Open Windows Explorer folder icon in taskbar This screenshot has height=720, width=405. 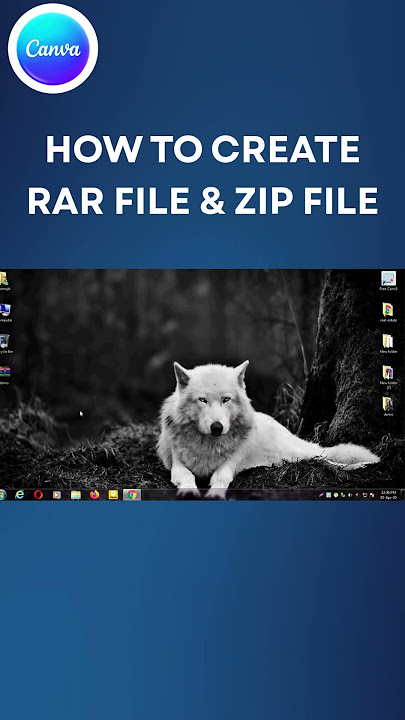click(x=76, y=495)
